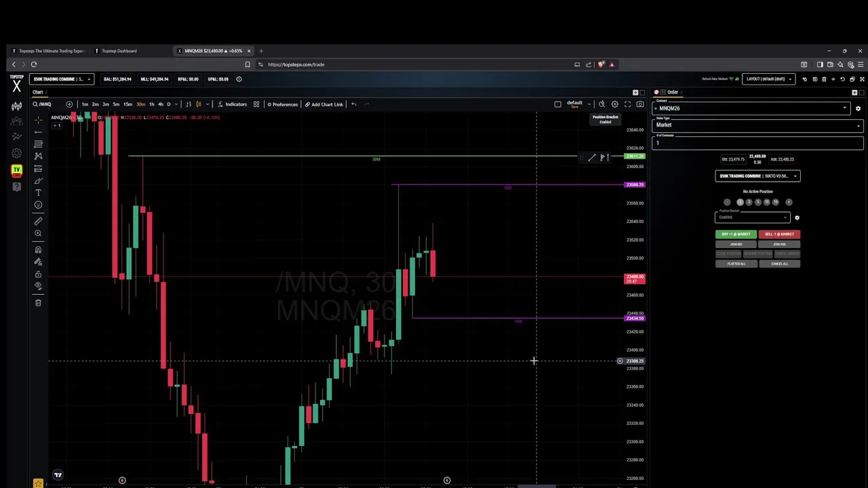Select the 5 contracts quick-size button
Viewport: 868px width, 488px height.
click(758, 202)
